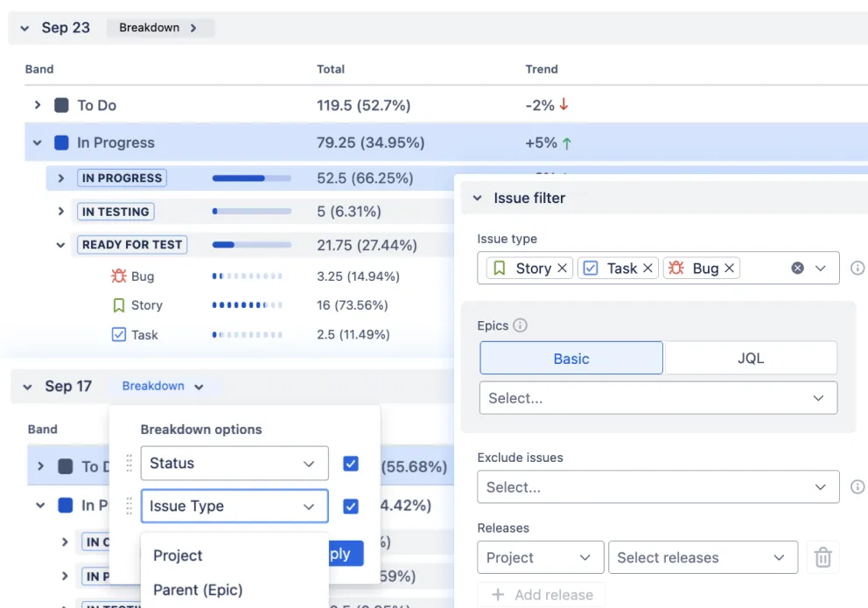Click the Bug icon in Issue type tag
Image resolution: width=868 pixels, height=608 pixels.
coord(675,269)
